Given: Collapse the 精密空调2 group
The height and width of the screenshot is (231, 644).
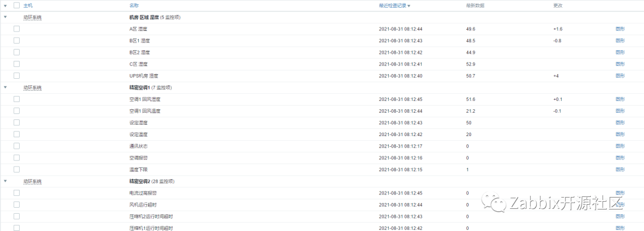Looking at the screenshot, I should point(5,181).
